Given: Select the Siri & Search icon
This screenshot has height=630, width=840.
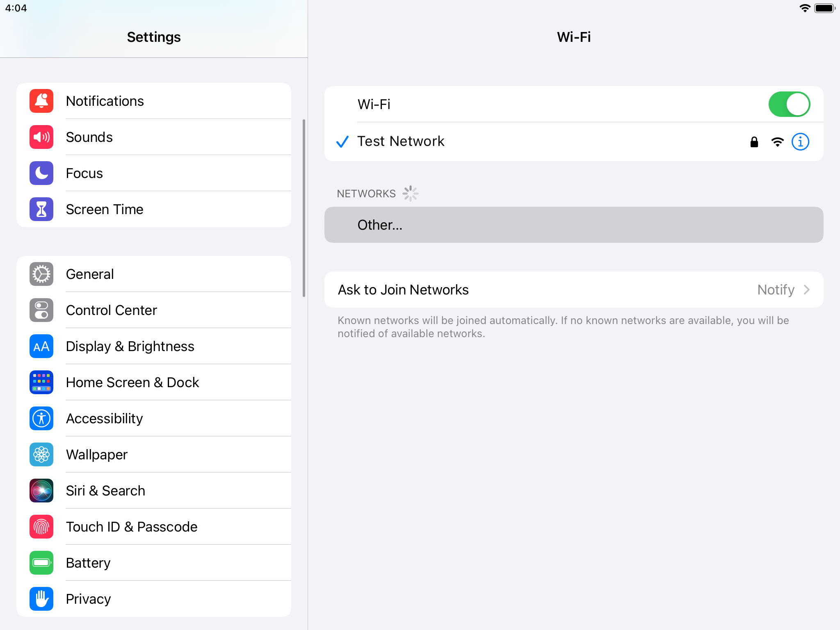Looking at the screenshot, I should pyautogui.click(x=41, y=491).
